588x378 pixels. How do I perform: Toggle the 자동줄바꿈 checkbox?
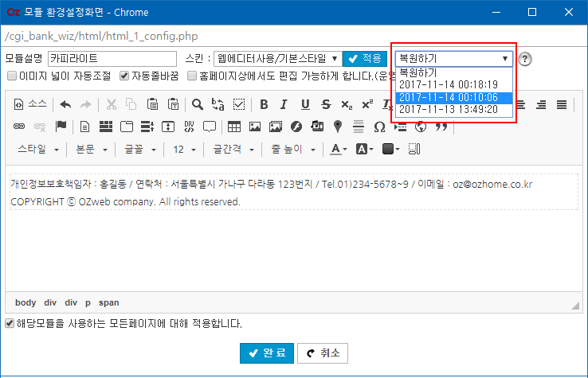(x=124, y=76)
